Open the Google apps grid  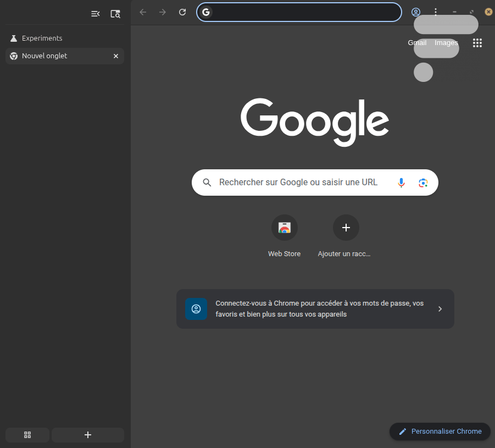(x=477, y=43)
